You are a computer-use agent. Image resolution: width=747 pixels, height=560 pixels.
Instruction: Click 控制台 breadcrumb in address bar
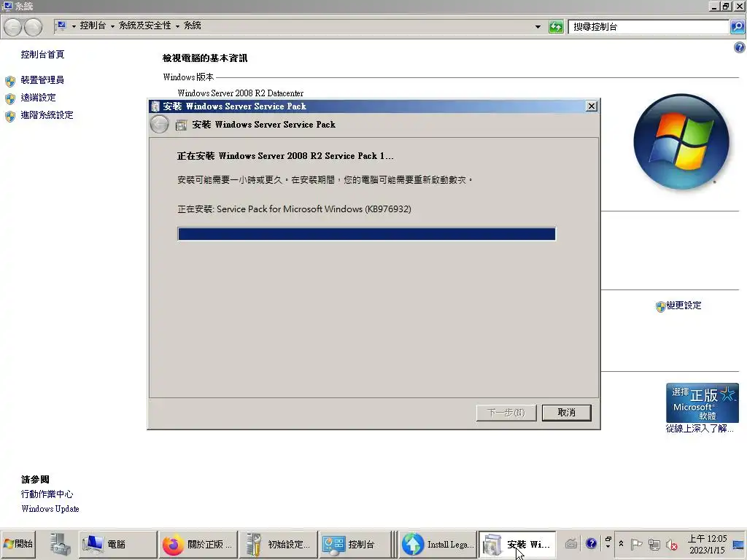click(x=93, y=26)
